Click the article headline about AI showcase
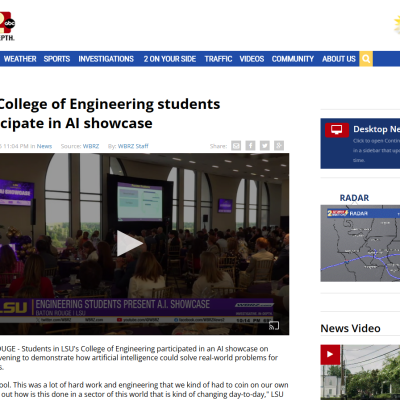This screenshot has height=400, width=400. point(110,114)
